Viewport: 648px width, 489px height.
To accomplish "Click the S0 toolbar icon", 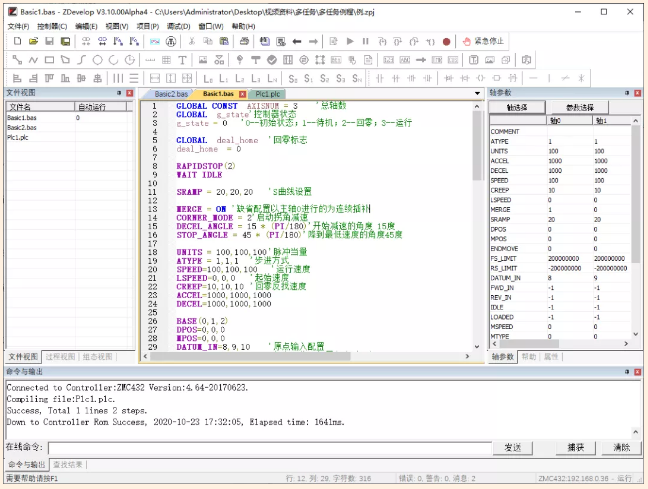I will click(293, 78).
